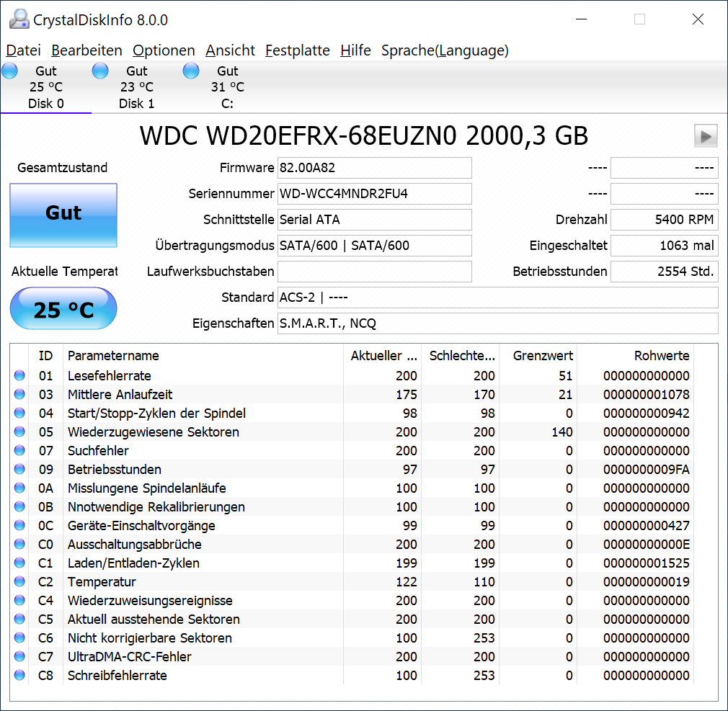
Task: Click the empty Laufwerksbuchstaben field
Action: coord(375,272)
